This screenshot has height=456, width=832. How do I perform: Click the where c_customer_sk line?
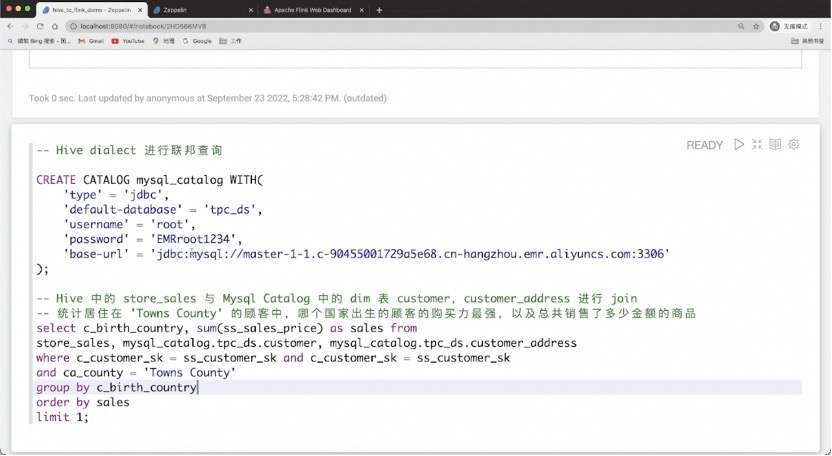[273, 358]
